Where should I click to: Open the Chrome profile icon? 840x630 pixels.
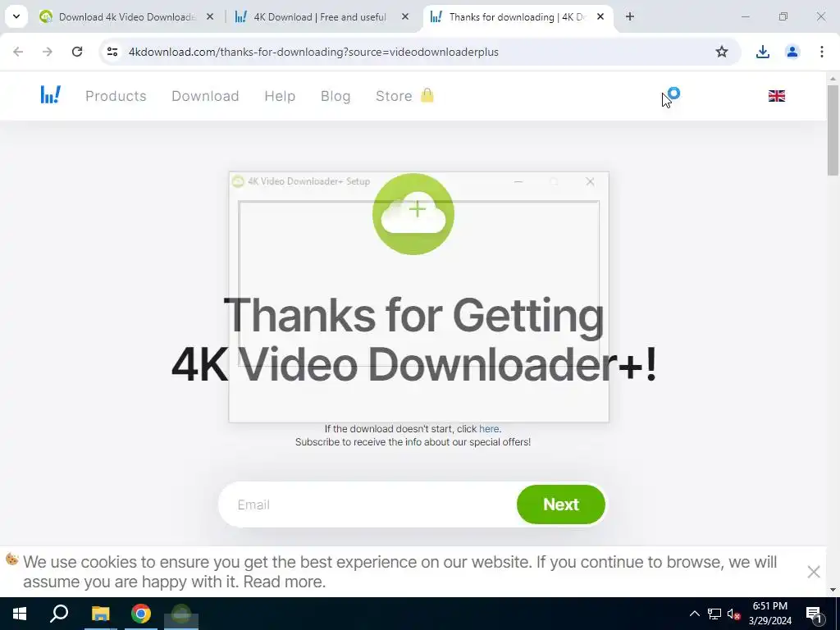tap(792, 52)
